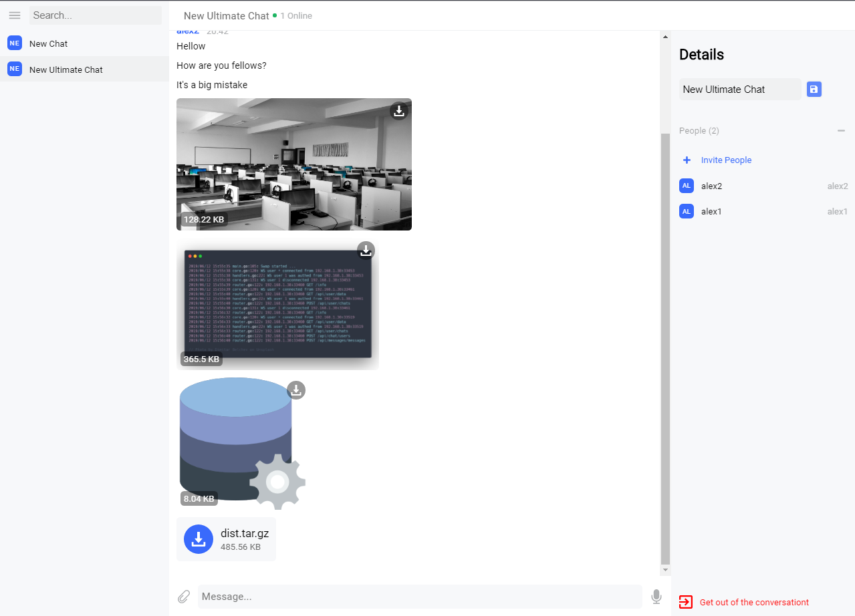Click the scrollbar down arrow
Viewport: 855px width, 616px height.
(664, 570)
